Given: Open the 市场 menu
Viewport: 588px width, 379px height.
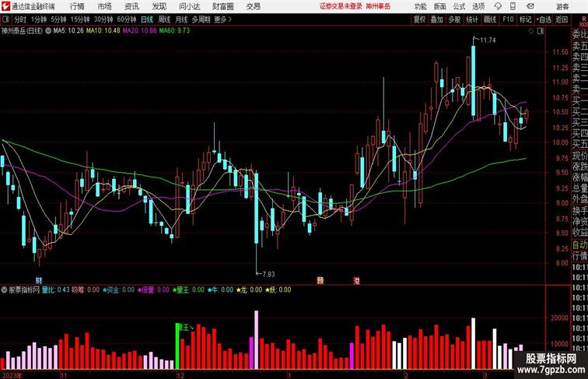Looking at the screenshot, I should (x=105, y=6).
